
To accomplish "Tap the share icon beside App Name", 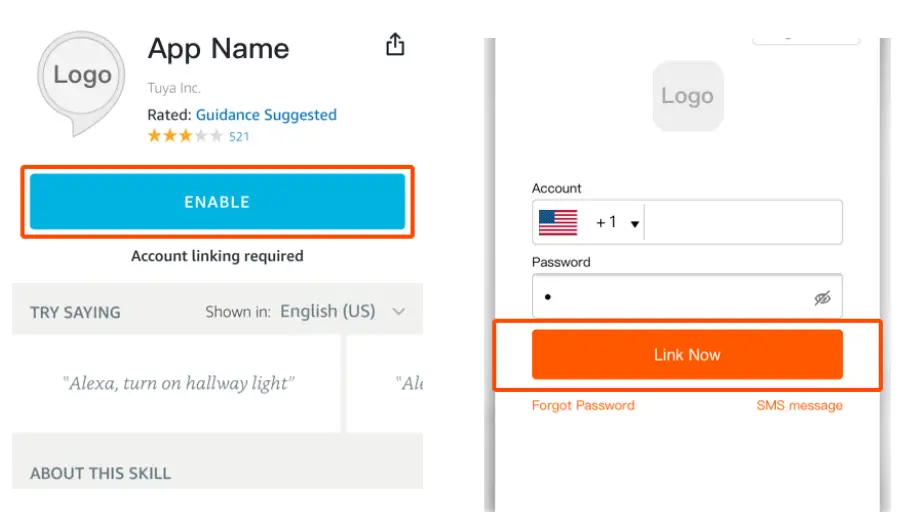I will click(x=395, y=45).
